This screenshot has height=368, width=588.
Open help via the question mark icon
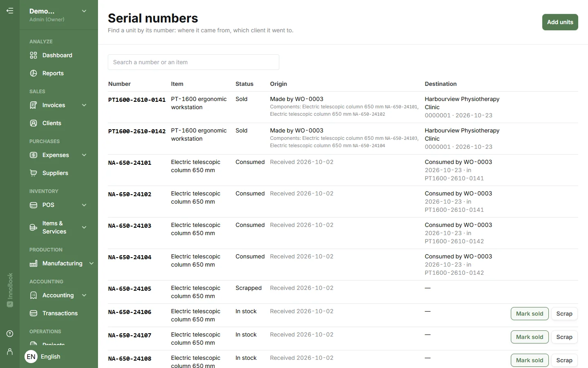10,334
